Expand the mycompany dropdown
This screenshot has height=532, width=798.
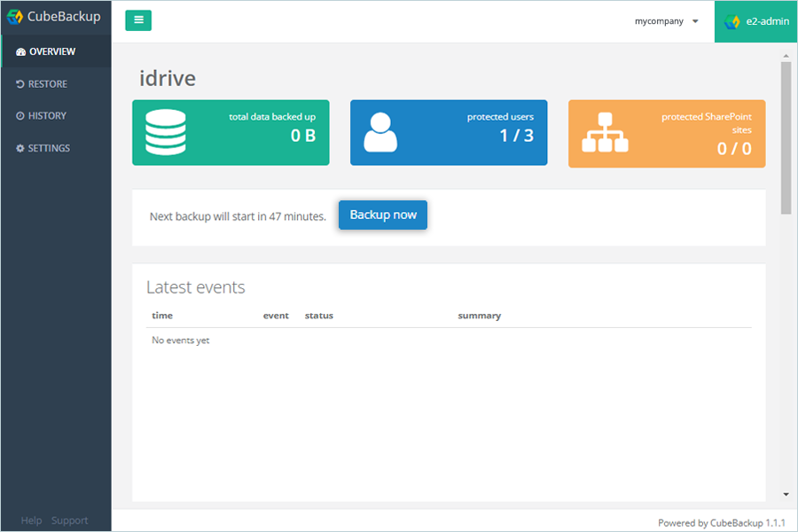click(x=666, y=21)
